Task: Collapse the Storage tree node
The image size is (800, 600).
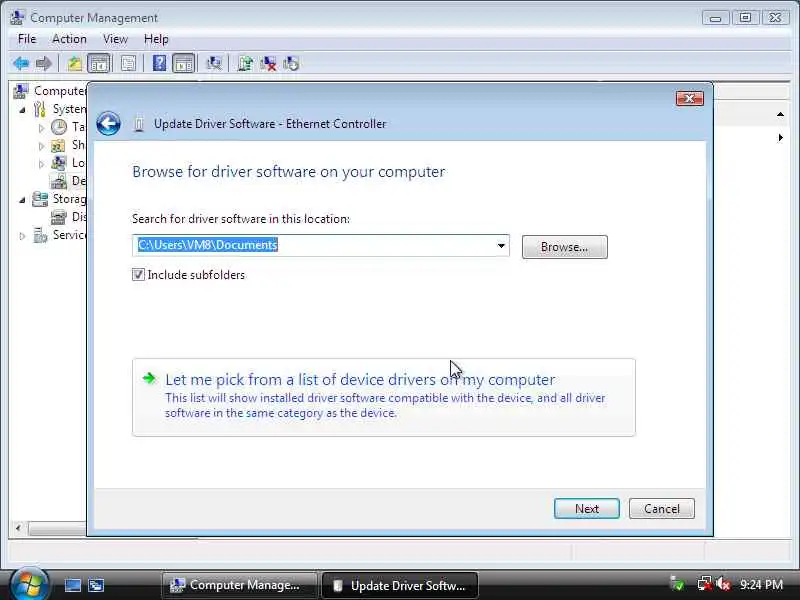Action: click(x=22, y=200)
